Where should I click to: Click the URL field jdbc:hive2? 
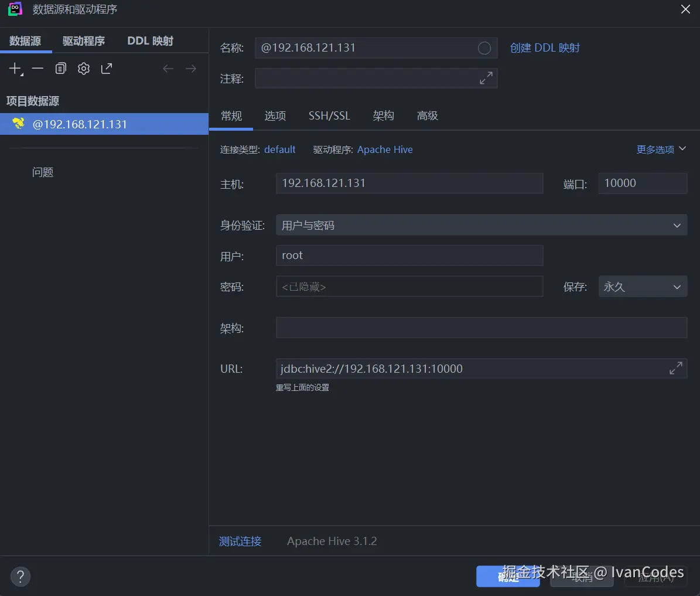click(x=482, y=369)
